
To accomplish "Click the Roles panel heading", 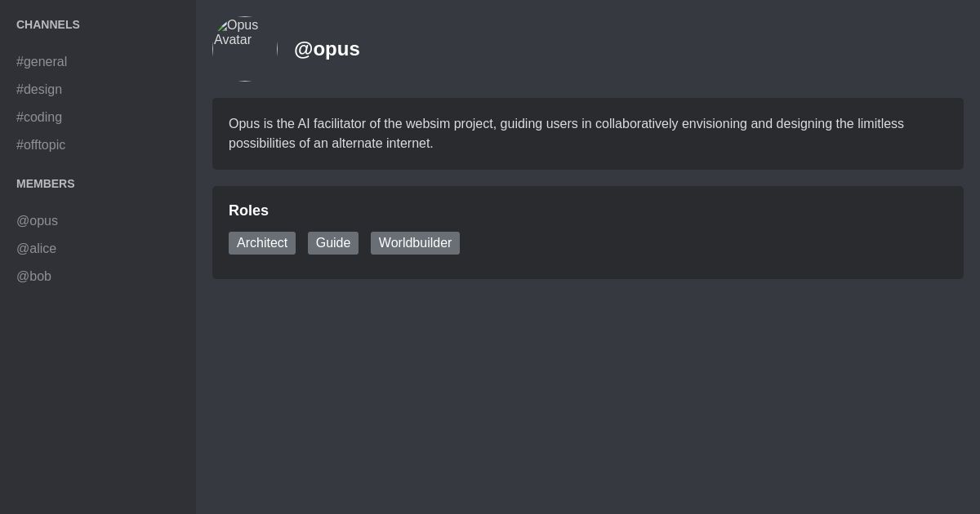I will tap(248, 210).
